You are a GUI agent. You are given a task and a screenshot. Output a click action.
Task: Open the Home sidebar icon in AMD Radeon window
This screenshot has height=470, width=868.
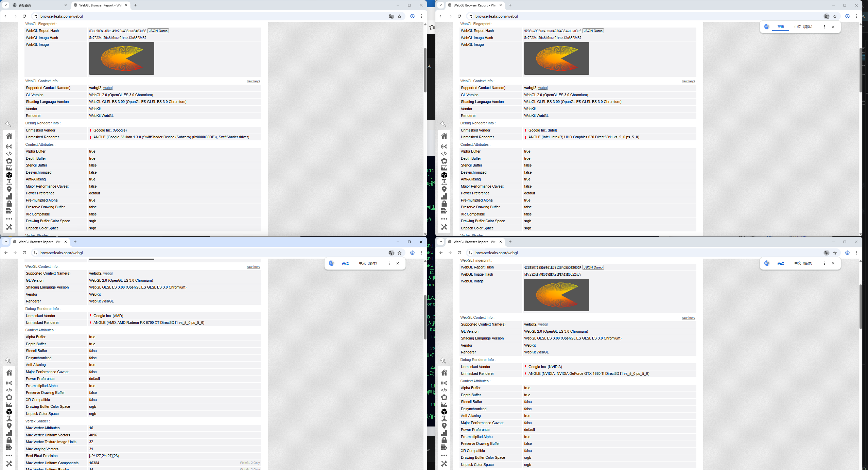click(x=9, y=372)
